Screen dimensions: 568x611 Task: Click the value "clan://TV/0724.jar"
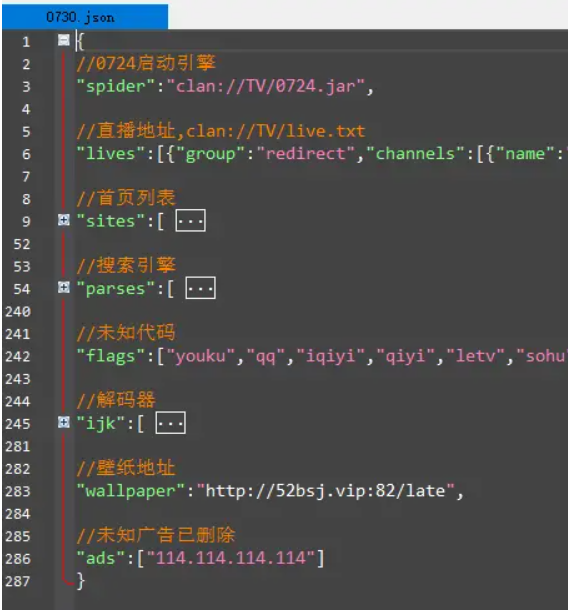point(265,86)
